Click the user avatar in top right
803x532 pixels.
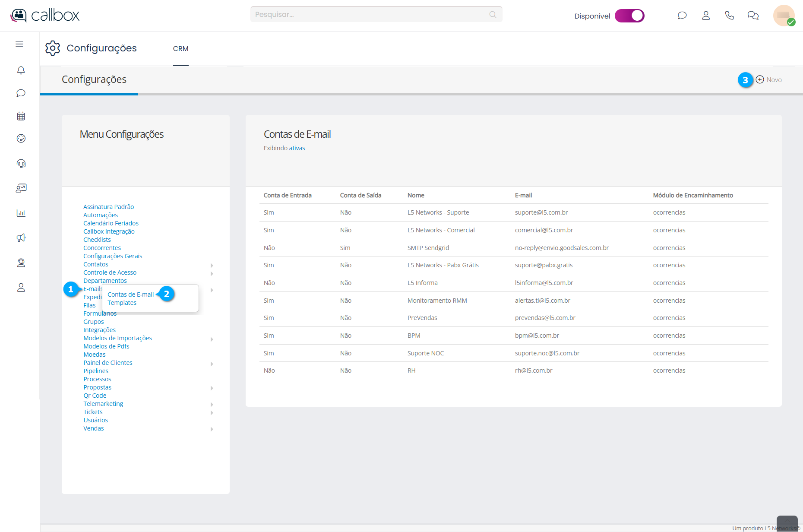tap(784, 16)
